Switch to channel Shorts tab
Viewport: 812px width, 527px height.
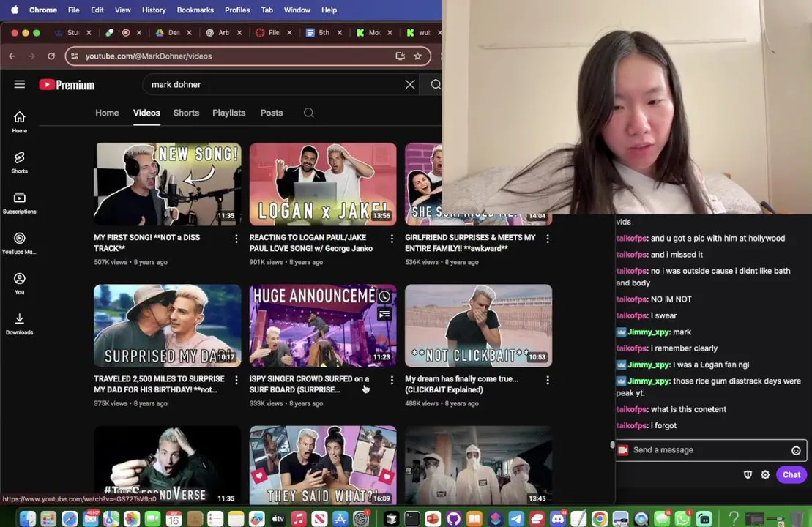click(186, 113)
